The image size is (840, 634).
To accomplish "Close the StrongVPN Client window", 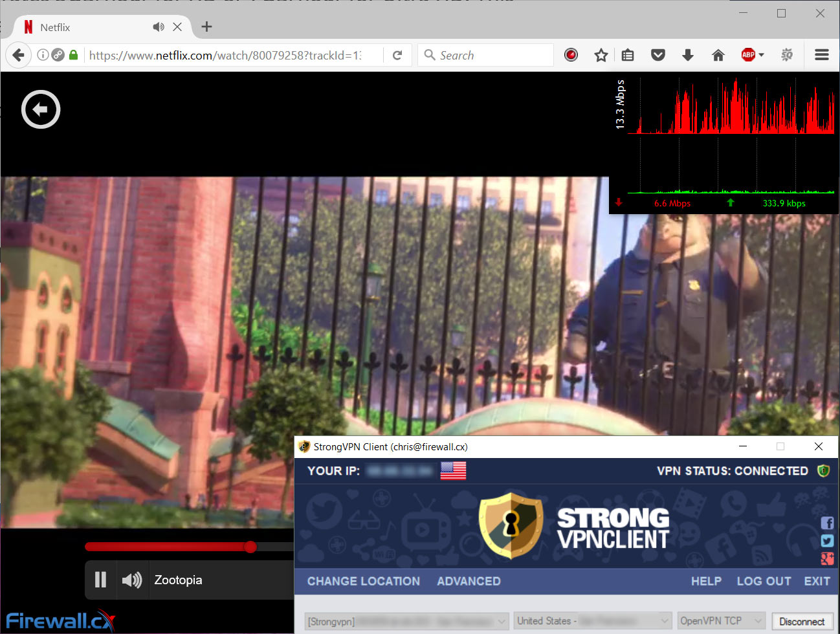I will coord(818,446).
